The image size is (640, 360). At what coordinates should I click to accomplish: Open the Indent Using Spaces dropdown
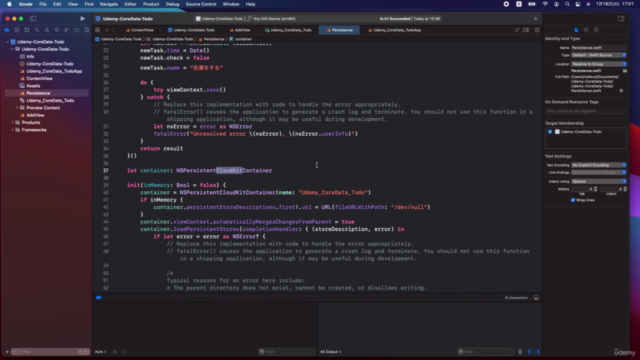point(599,181)
